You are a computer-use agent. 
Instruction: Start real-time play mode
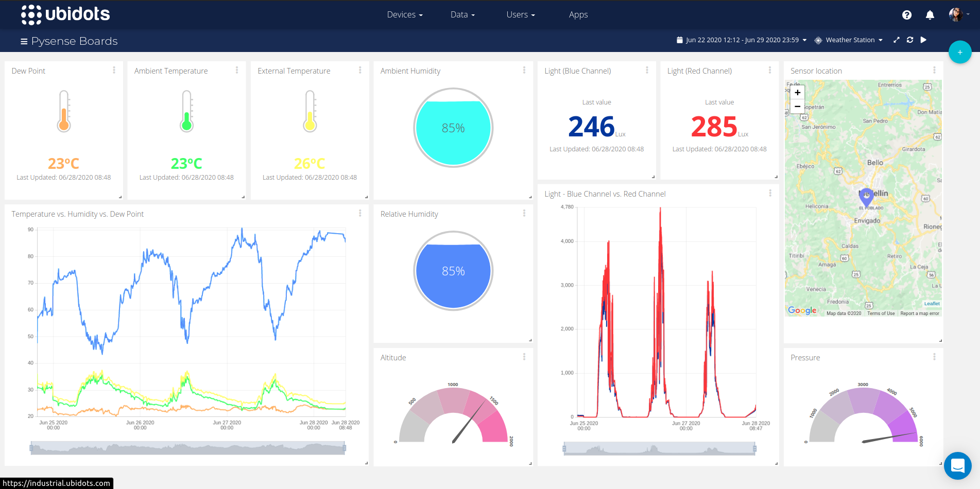[x=924, y=40]
